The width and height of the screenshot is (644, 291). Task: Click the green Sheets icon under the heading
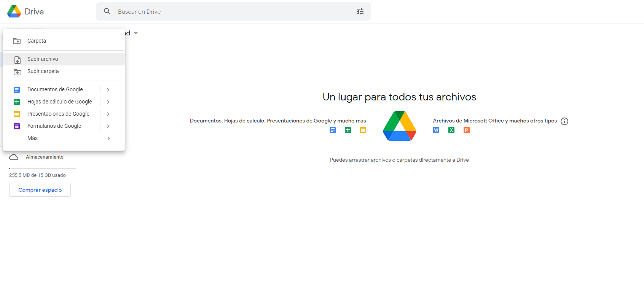tap(348, 130)
